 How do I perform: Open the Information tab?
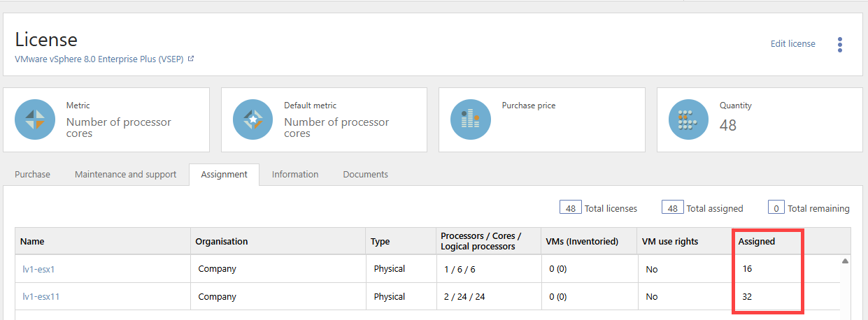click(295, 174)
